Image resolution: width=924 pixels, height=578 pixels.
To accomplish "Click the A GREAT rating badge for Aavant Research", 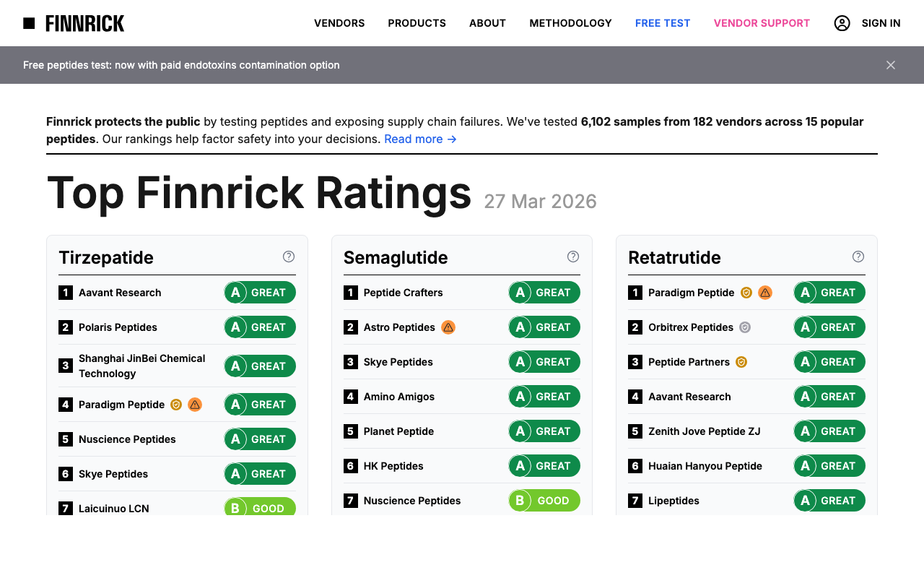I will coord(259,292).
